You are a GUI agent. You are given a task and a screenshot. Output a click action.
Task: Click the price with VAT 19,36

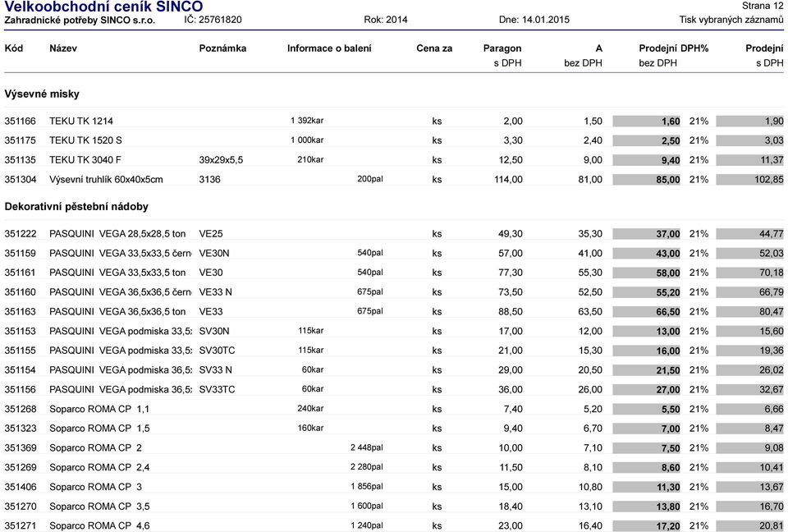[x=749, y=351]
